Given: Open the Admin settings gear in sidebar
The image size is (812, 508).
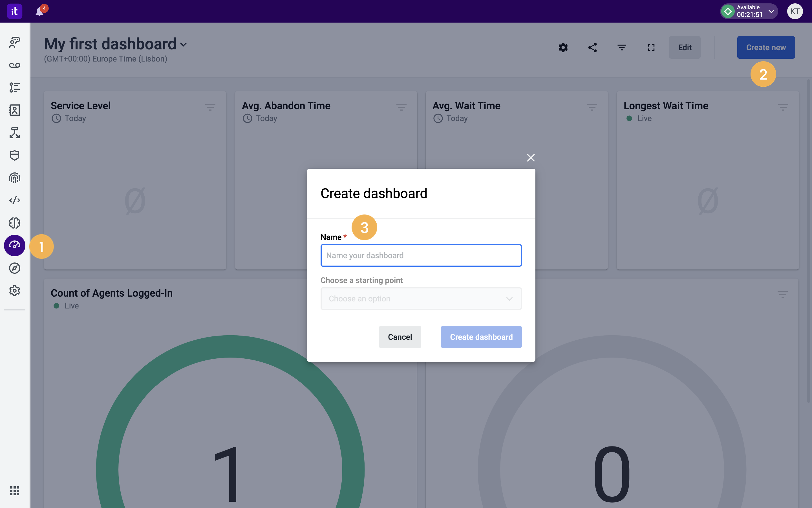Looking at the screenshot, I should click(14, 291).
